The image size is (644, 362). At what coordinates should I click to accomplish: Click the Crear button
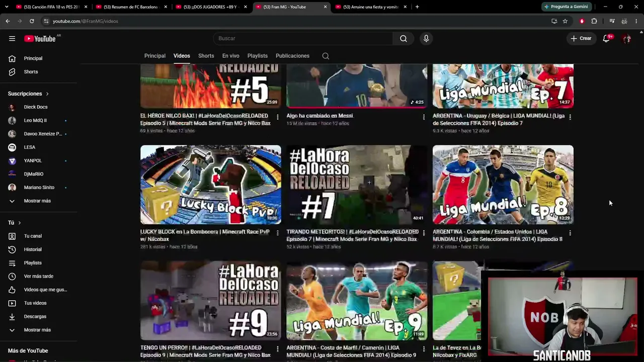[581, 39]
